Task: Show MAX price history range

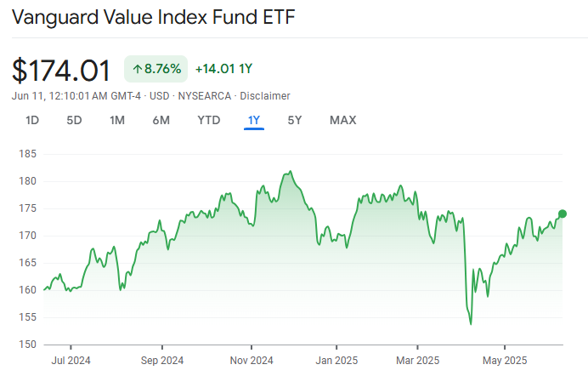Action: [x=342, y=120]
